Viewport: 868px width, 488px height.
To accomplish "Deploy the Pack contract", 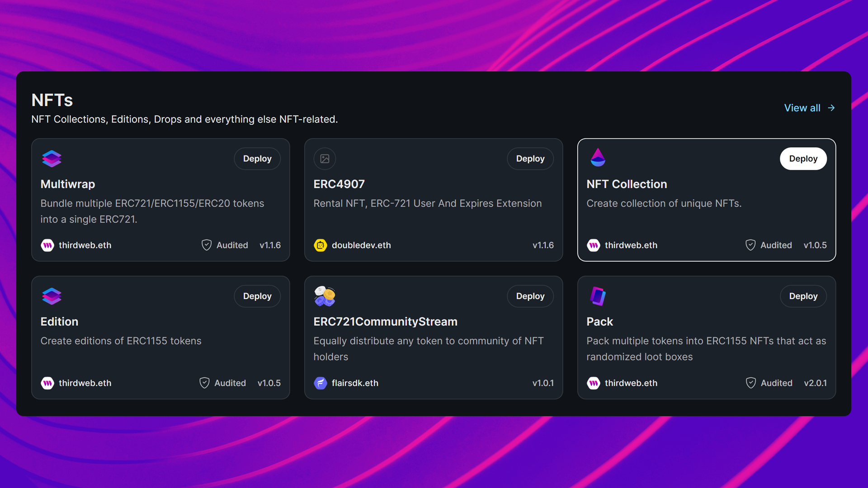I will click(x=804, y=296).
